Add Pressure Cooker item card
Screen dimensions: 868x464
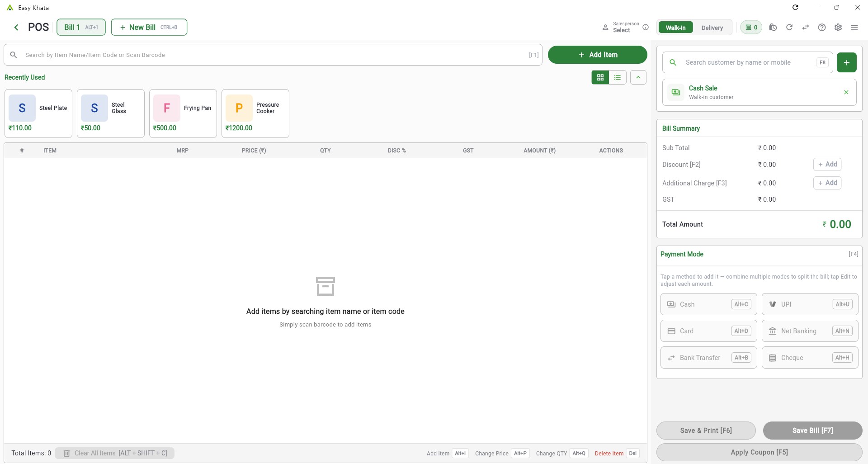(255, 114)
